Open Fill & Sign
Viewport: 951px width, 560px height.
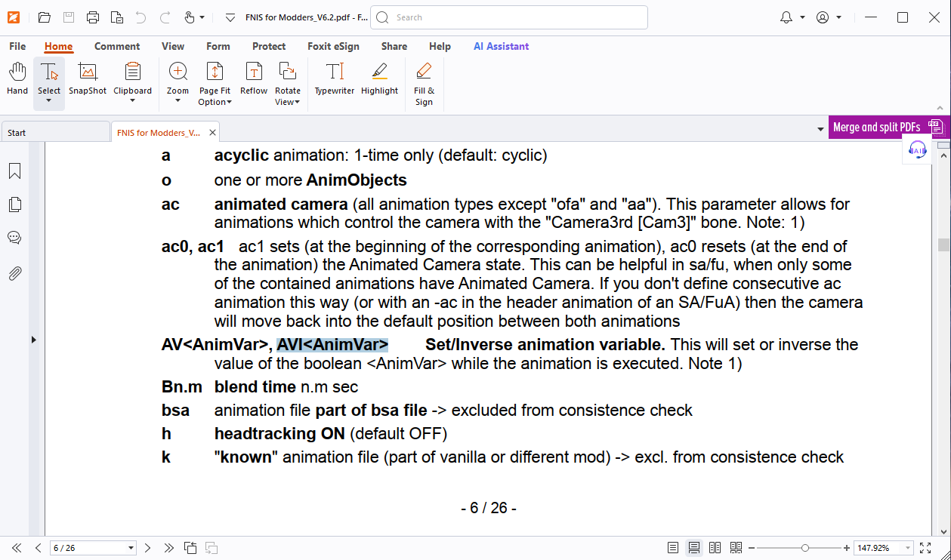pos(424,84)
